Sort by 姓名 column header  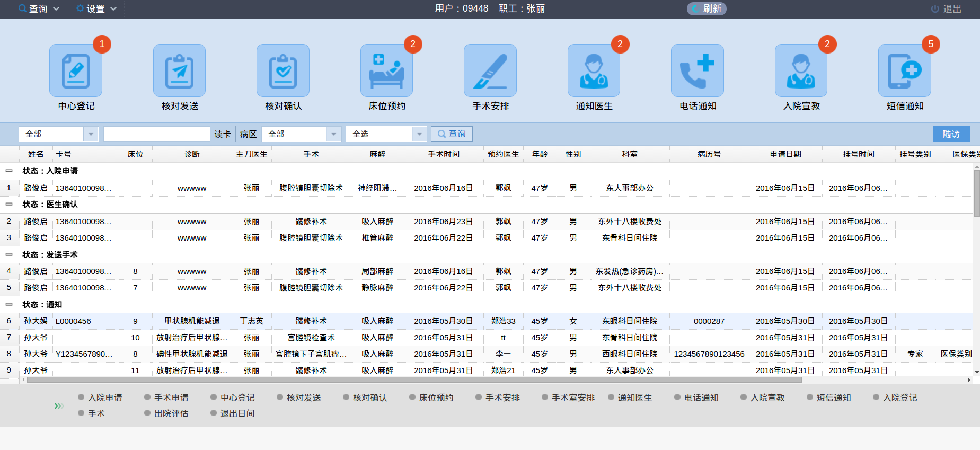tap(36, 154)
